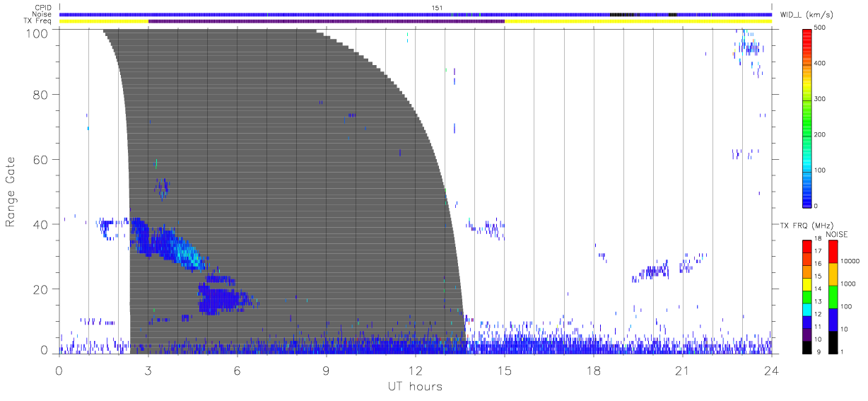Click the x-axis tick label 3

pyautogui.click(x=148, y=371)
